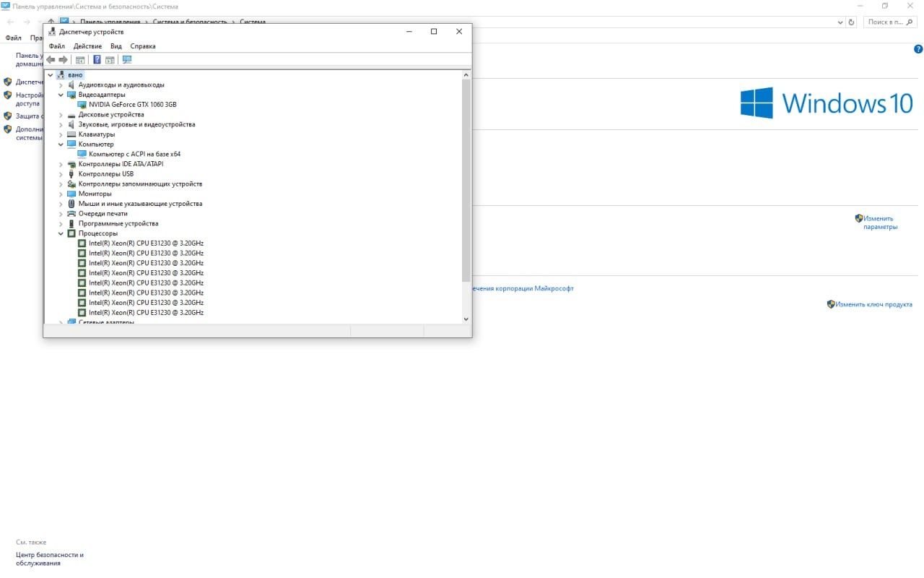Image resolution: width=924 pixels, height=578 pixels.
Task: Click the computer icon beside root node вано
Action: coord(61,75)
